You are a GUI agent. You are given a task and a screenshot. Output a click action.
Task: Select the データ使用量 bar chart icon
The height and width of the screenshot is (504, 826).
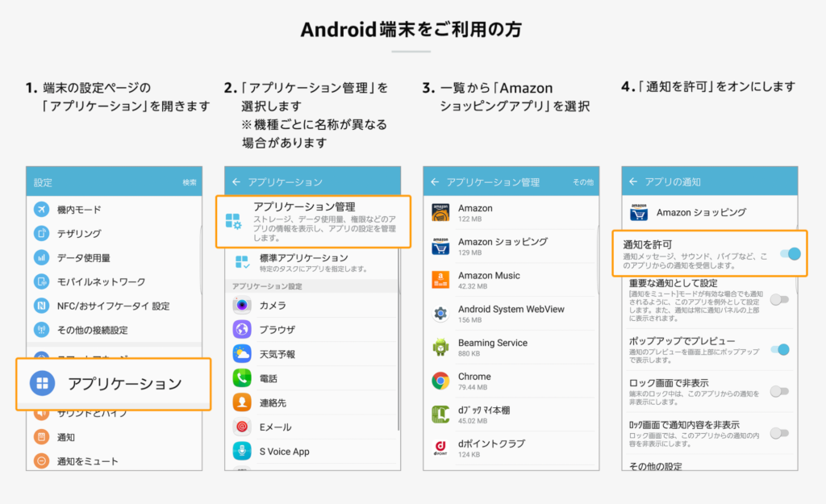click(42, 257)
